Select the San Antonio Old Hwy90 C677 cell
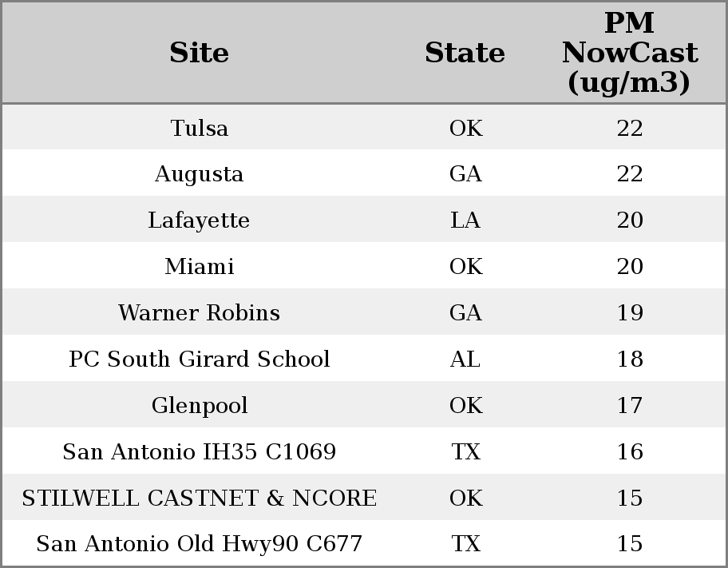 pos(200,543)
